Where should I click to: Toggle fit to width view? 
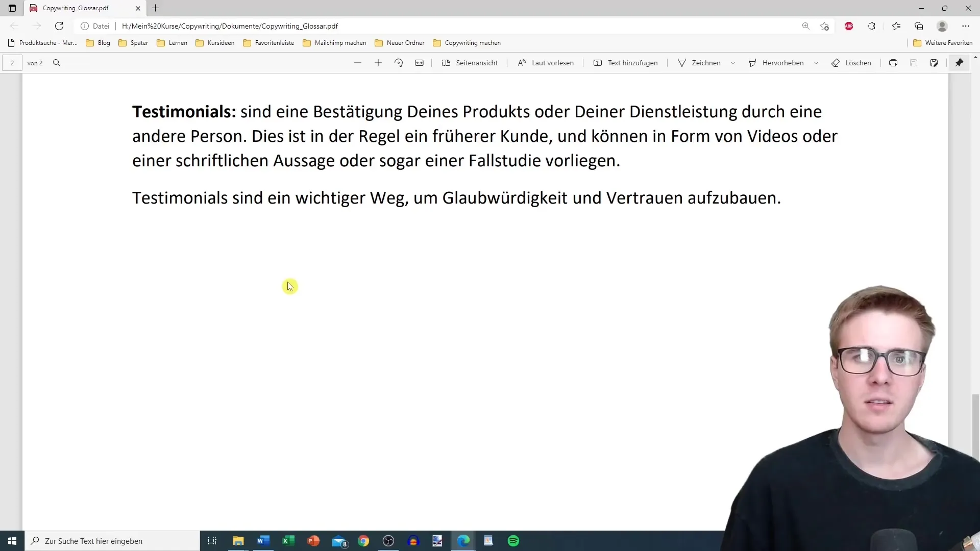(419, 63)
